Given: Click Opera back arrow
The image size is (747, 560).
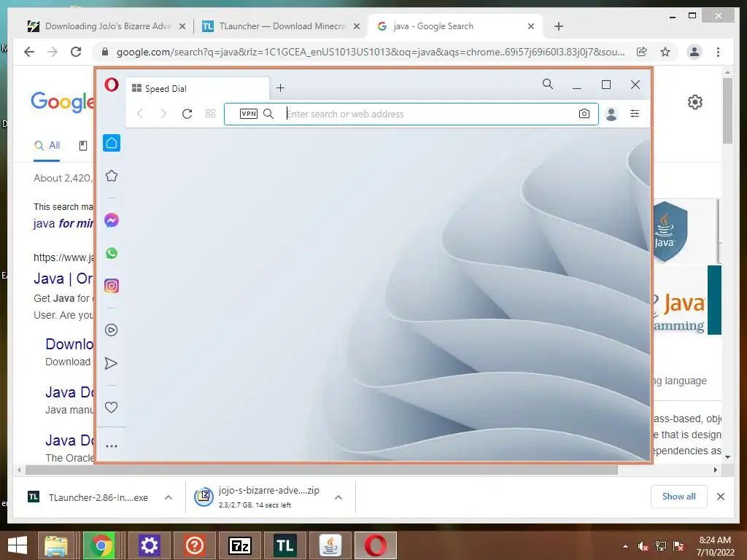Looking at the screenshot, I should coord(140,114).
